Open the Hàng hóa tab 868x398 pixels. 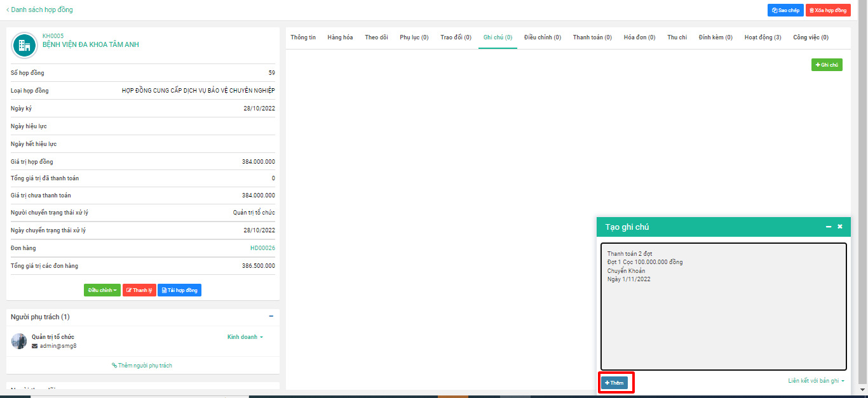coord(340,37)
